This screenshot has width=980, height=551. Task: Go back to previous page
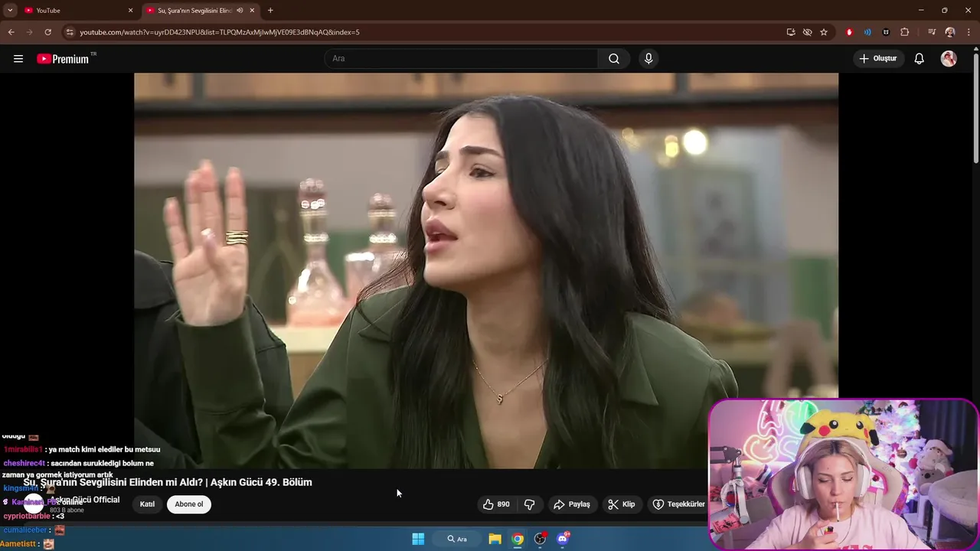(11, 32)
